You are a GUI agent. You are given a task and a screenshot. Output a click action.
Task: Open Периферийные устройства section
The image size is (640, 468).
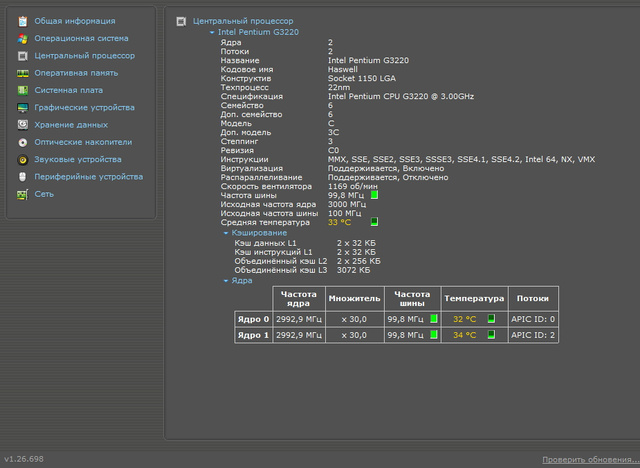pos(89,177)
